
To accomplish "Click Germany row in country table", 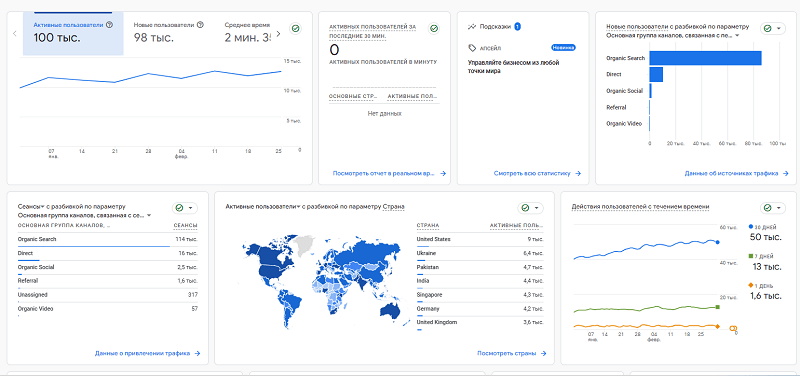I will point(480,309).
